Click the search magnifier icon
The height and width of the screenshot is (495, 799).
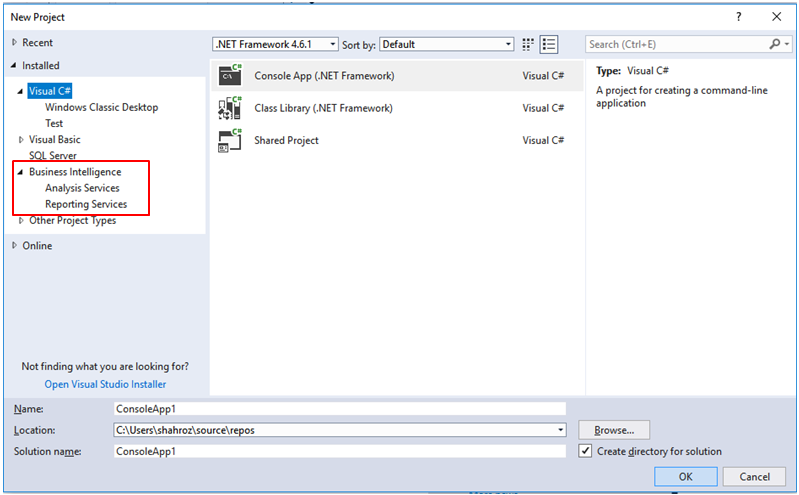pyautogui.click(x=774, y=44)
